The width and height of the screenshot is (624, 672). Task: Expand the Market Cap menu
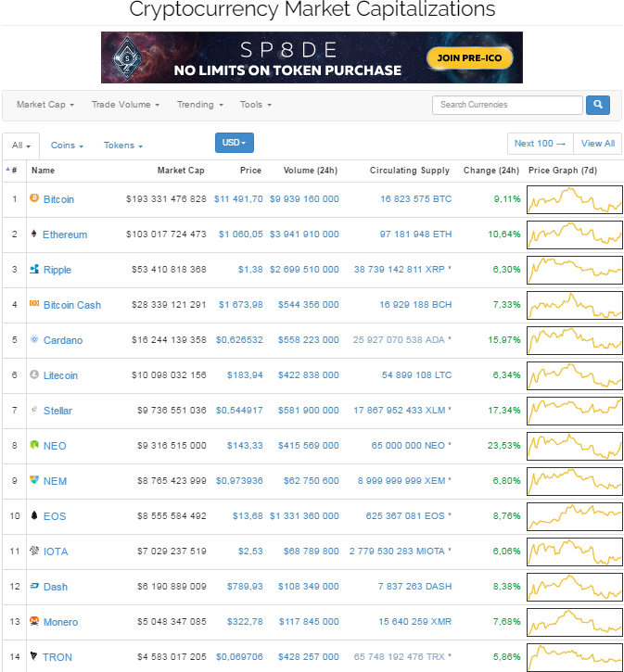[45, 105]
